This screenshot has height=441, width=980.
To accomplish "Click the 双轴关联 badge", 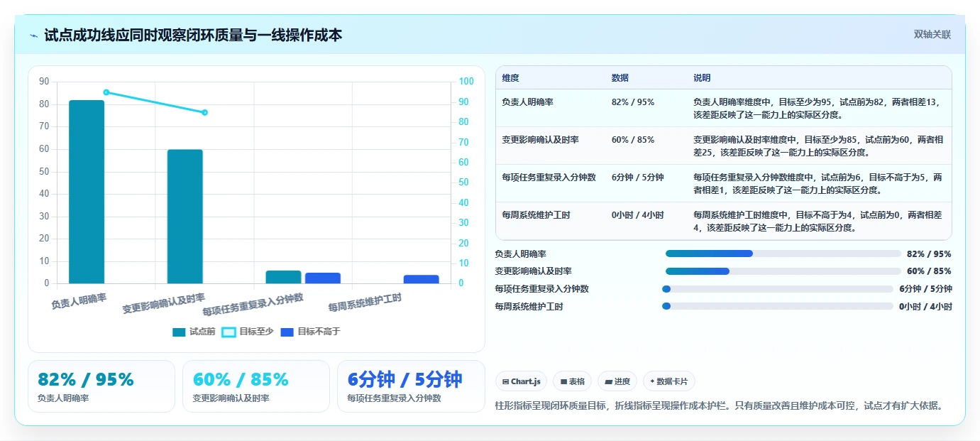I will 932,34.
